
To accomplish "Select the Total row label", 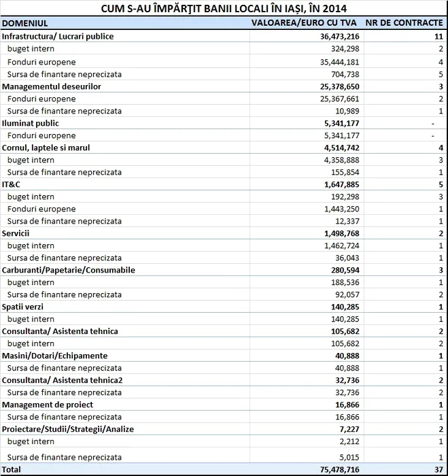I will 12,469.
